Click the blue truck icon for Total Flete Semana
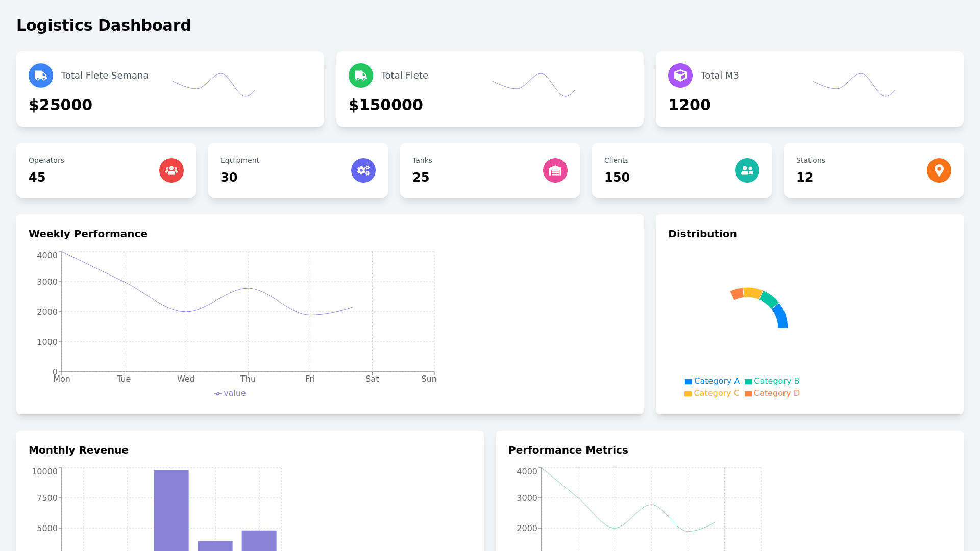This screenshot has height=551, width=980. [x=41, y=76]
